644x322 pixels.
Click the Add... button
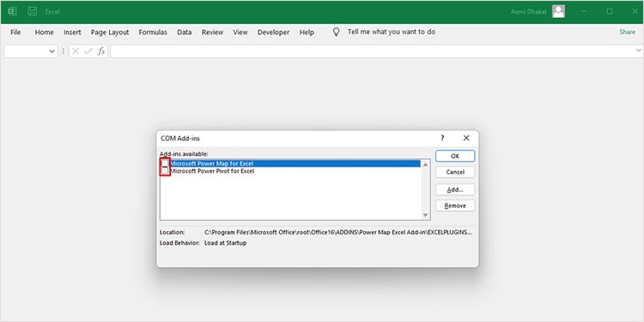click(455, 190)
